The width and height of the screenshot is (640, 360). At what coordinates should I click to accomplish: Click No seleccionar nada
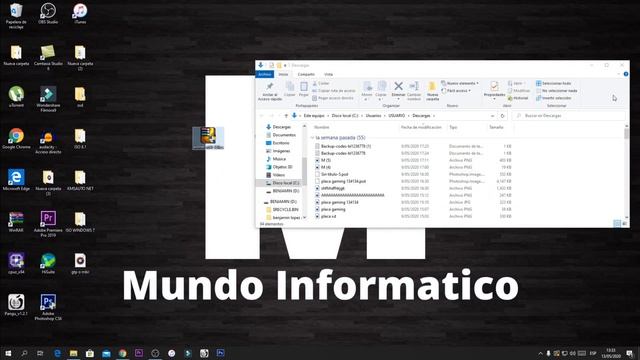[x=556, y=91]
